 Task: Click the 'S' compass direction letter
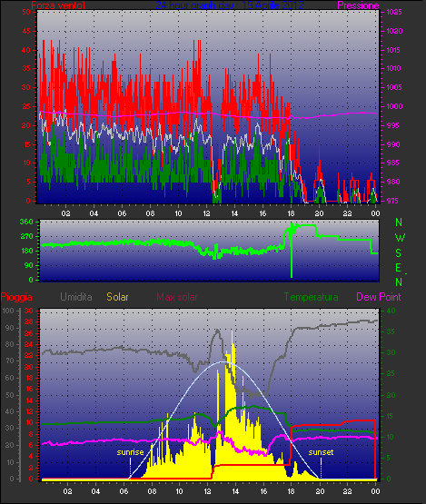(x=399, y=253)
